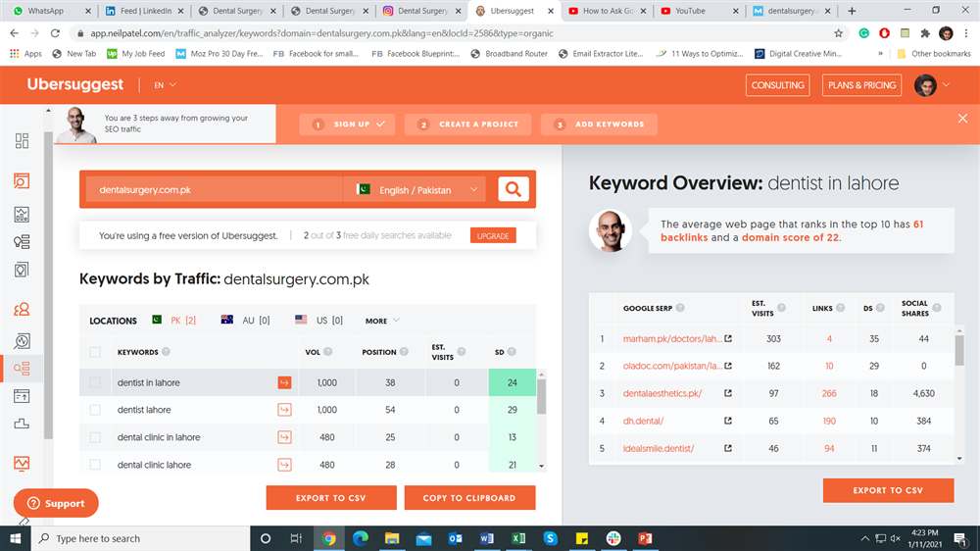Tick the checkbox for dentist lahore
This screenshot has width=980, height=551.
click(x=95, y=410)
